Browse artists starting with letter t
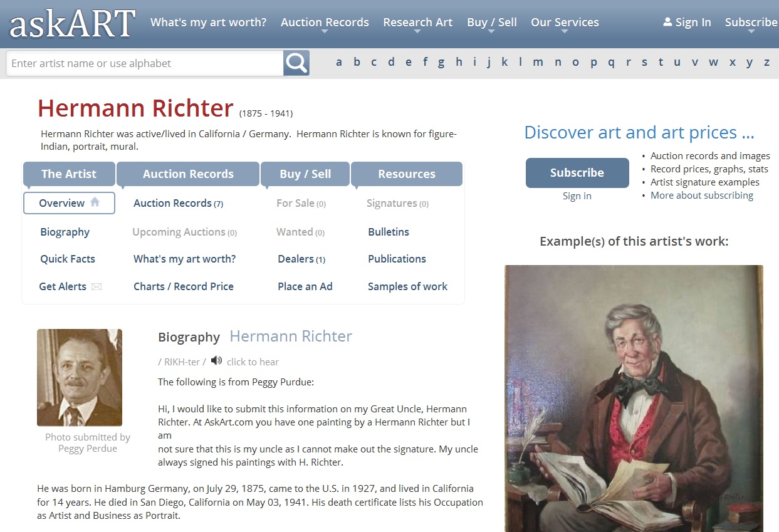Screen dimensions: 779x532 pyautogui.click(x=661, y=62)
